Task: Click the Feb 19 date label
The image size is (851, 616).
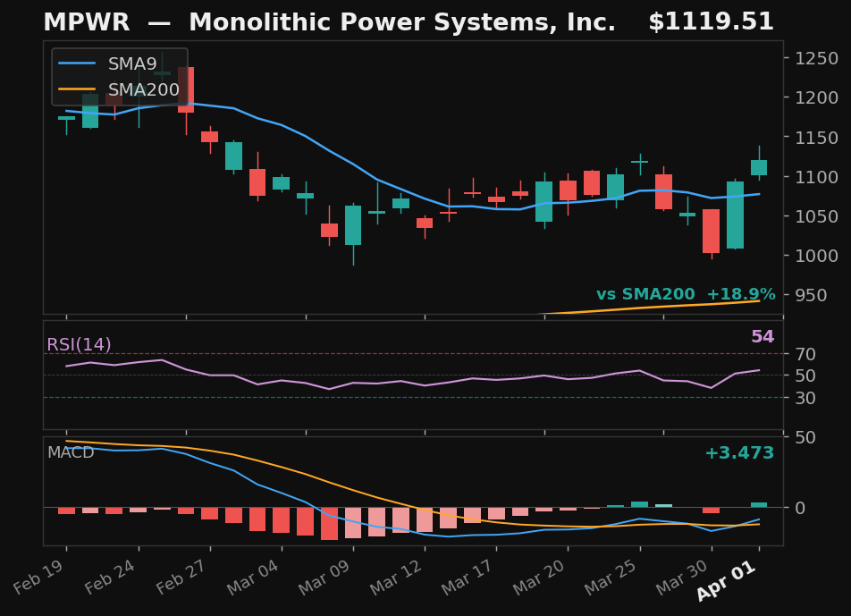Action: click(x=38, y=577)
